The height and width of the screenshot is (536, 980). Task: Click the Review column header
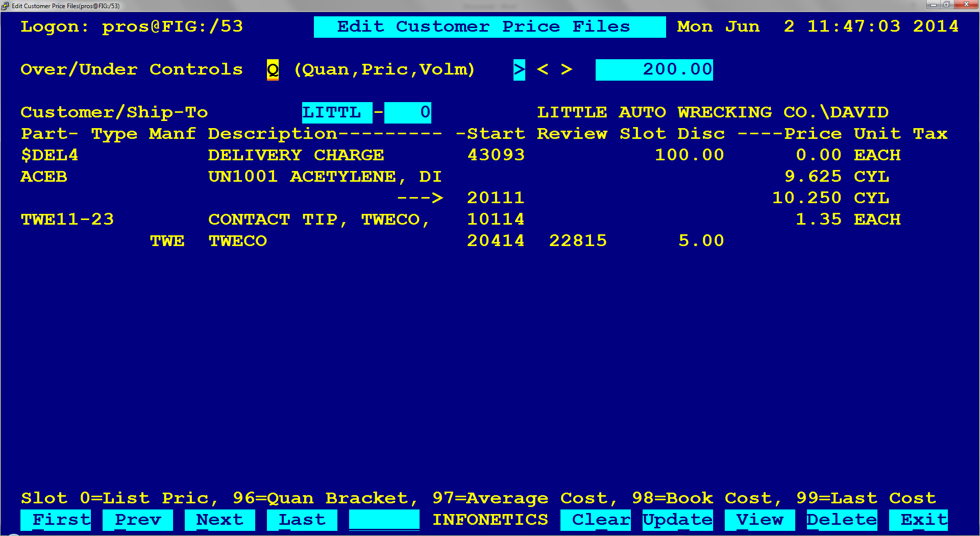pyautogui.click(x=572, y=134)
